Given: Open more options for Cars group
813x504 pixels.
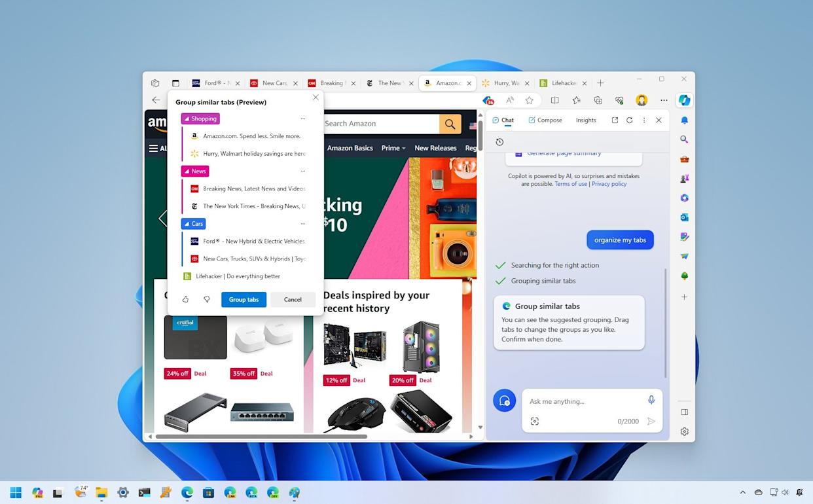Looking at the screenshot, I should (x=302, y=223).
